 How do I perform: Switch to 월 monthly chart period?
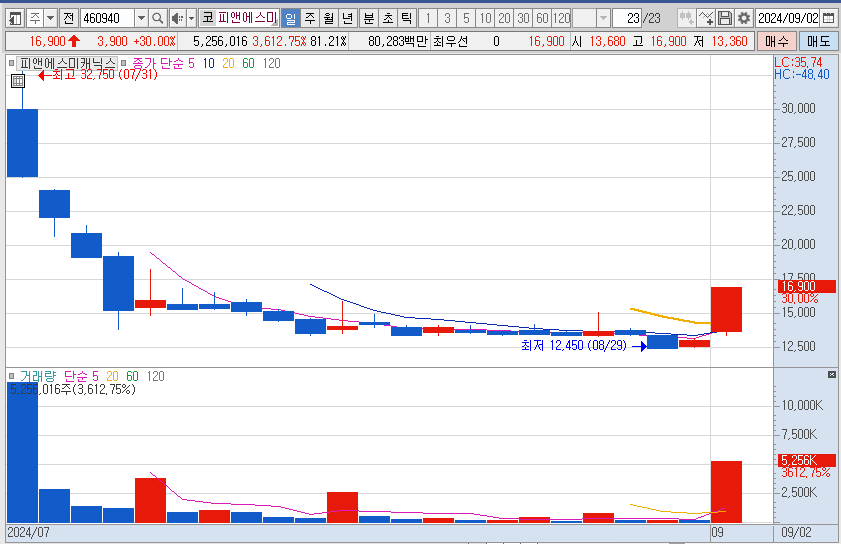pos(329,19)
